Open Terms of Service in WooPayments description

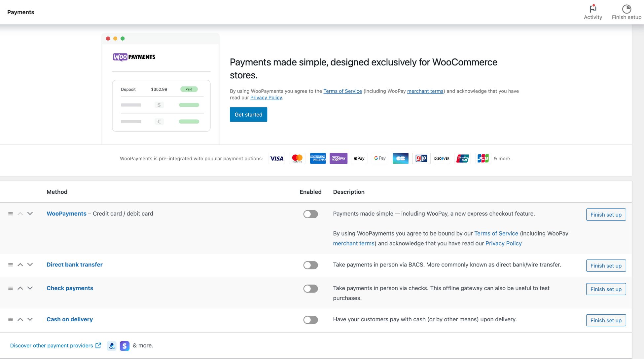496,233
